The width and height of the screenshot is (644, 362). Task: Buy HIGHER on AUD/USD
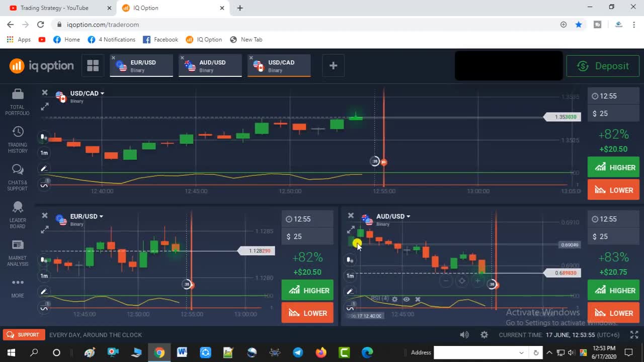coord(613,291)
